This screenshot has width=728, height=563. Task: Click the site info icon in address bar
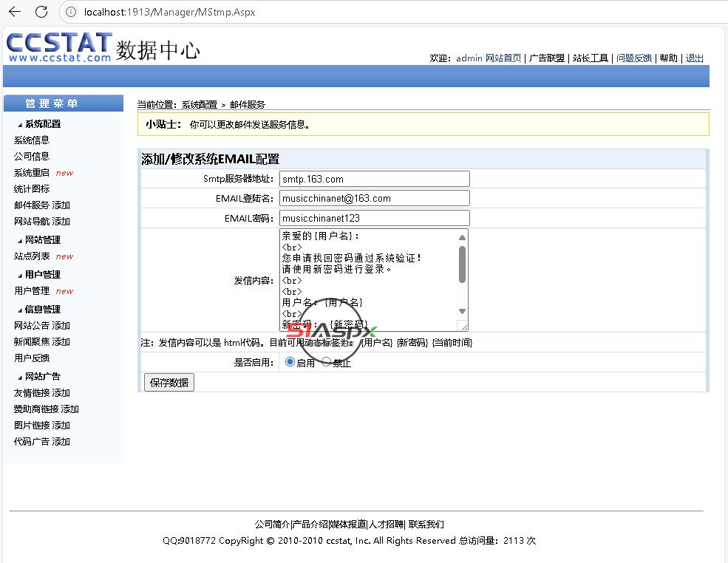[71, 12]
